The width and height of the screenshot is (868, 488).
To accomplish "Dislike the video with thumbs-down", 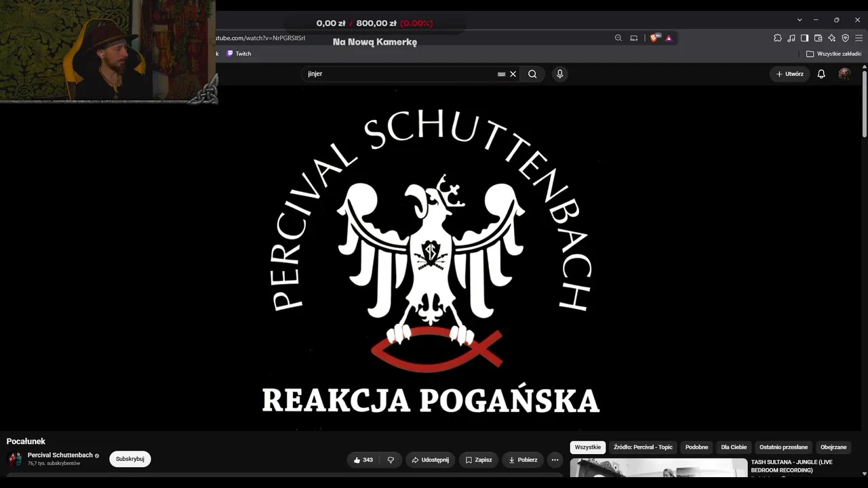I will click(x=391, y=460).
